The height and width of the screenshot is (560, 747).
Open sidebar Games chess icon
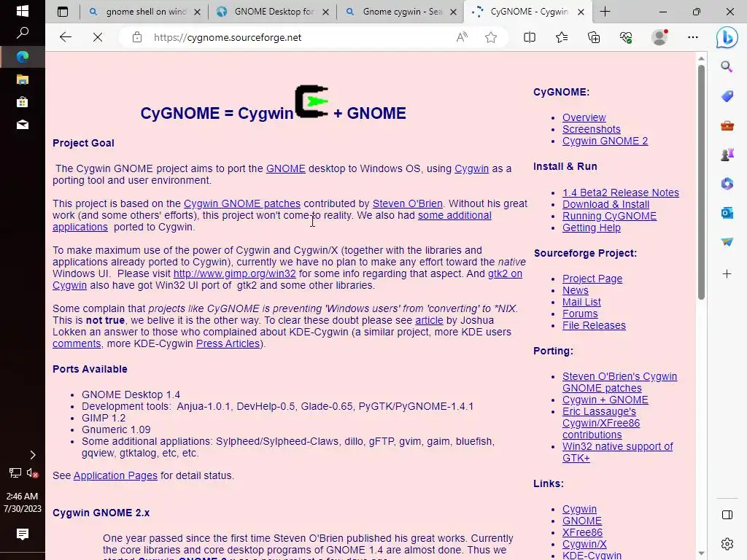point(727,155)
